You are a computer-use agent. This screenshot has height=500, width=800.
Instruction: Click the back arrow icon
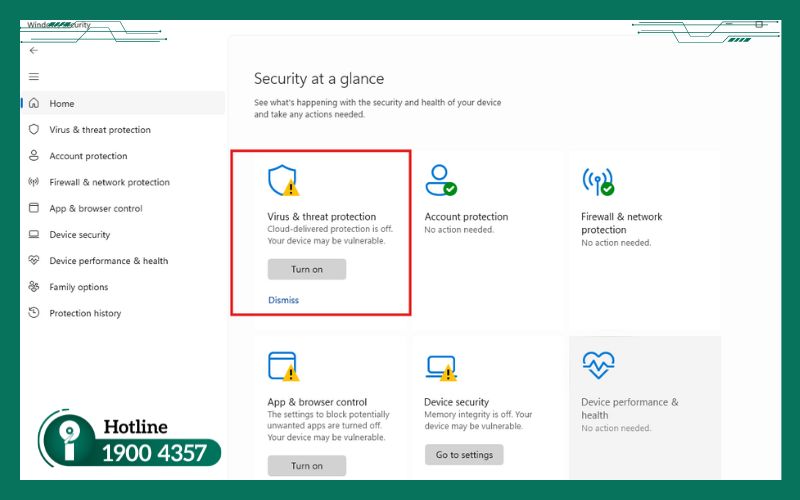pyautogui.click(x=33, y=50)
